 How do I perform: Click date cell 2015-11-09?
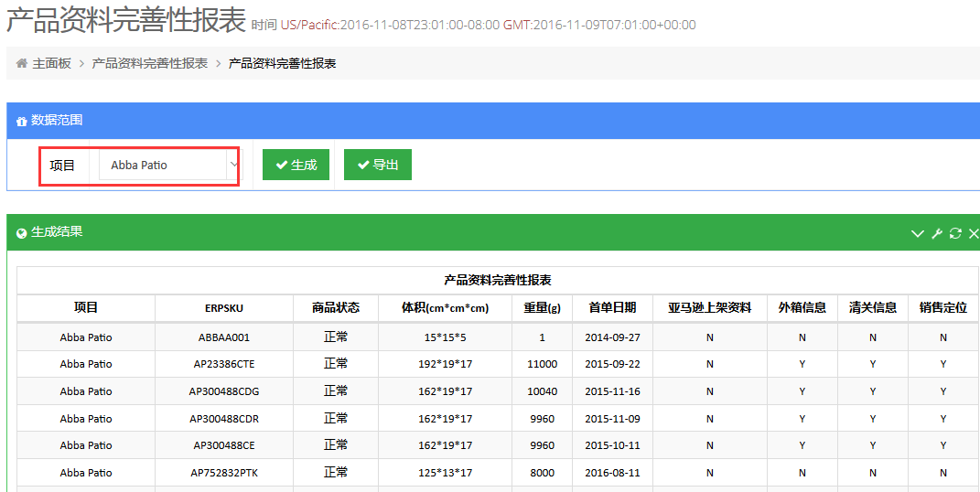click(x=612, y=419)
